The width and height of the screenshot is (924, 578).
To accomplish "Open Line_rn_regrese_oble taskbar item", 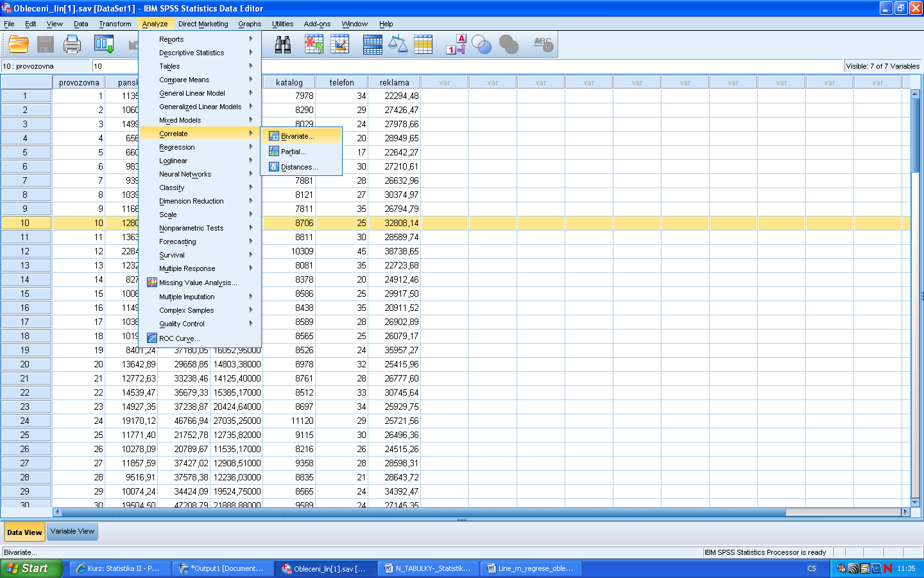I will [x=531, y=568].
